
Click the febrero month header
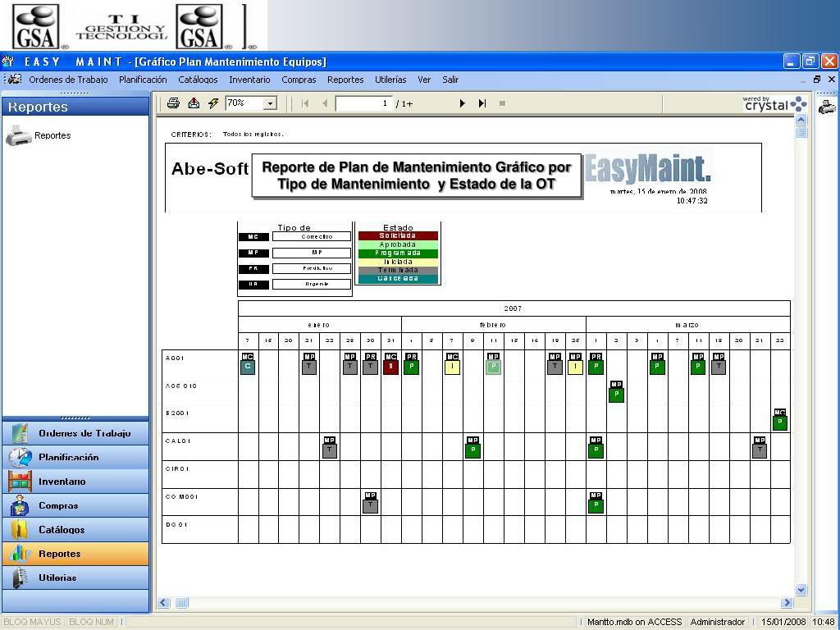[493, 325]
